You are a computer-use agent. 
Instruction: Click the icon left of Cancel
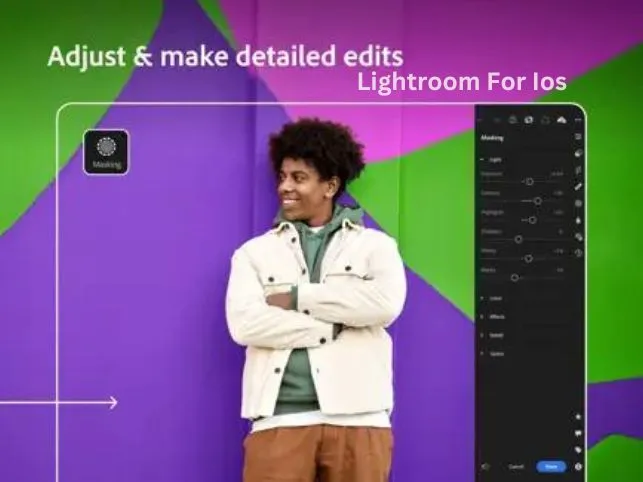tap(486, 466)
